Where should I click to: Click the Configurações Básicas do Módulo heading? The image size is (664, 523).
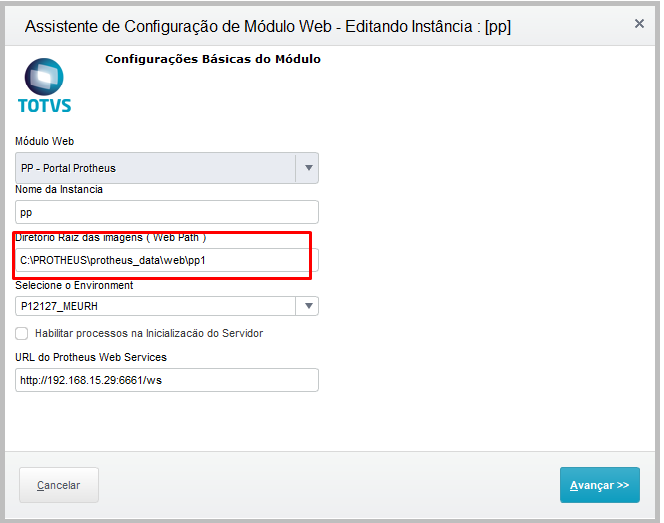[213, 59]
